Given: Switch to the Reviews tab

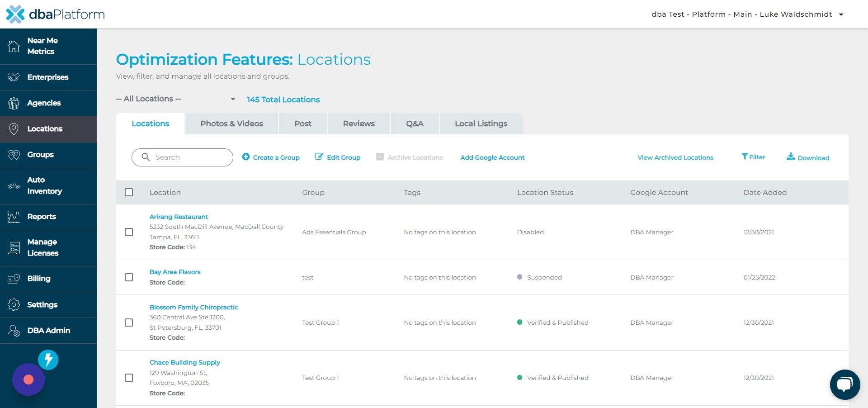Looking at the screenshot, I should tap(358, 123).
